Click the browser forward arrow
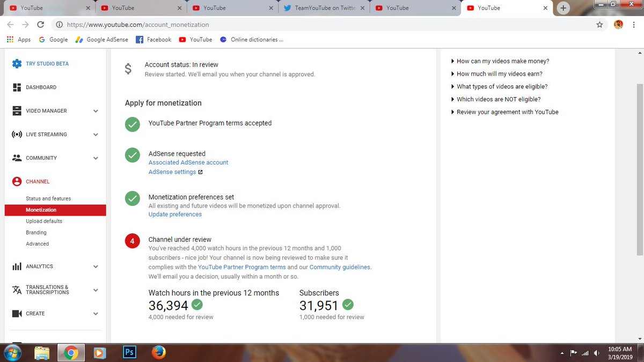644x362 pixels. [x=25, y=25]
